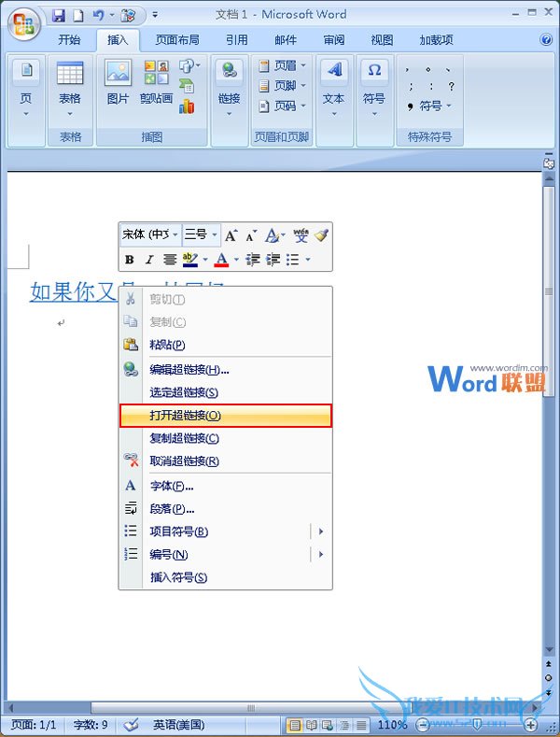
Task: Increase indent in mini toolbar
Action: (x=273, y=259)
